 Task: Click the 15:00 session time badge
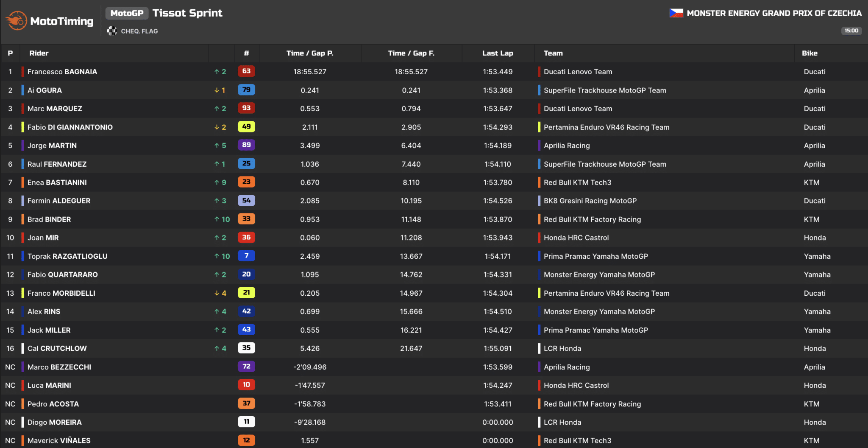tap(851, 31)
